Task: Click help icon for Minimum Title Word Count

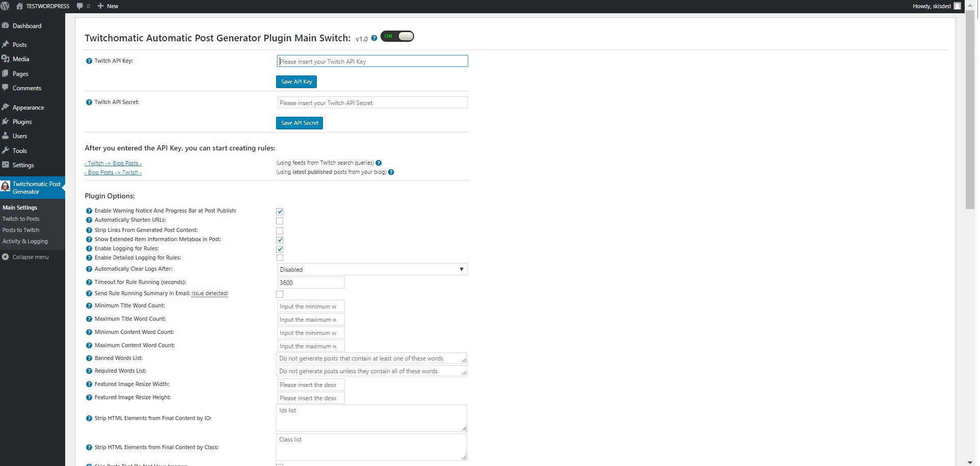Action: pyautogui.click(x=89, y=306)
